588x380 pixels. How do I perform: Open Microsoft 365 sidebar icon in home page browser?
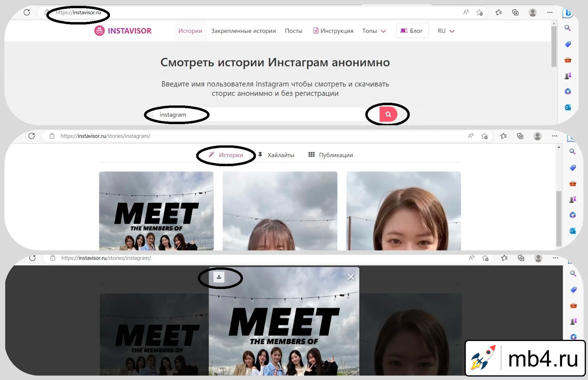pos(568,91)
